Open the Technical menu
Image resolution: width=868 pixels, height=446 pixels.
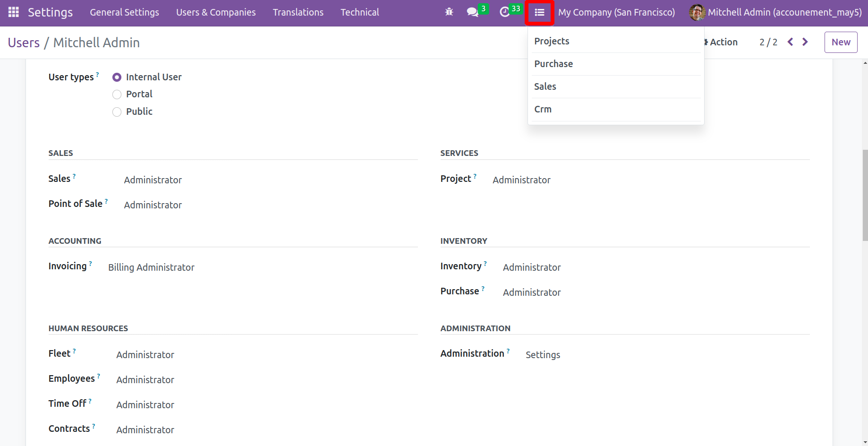359,12
